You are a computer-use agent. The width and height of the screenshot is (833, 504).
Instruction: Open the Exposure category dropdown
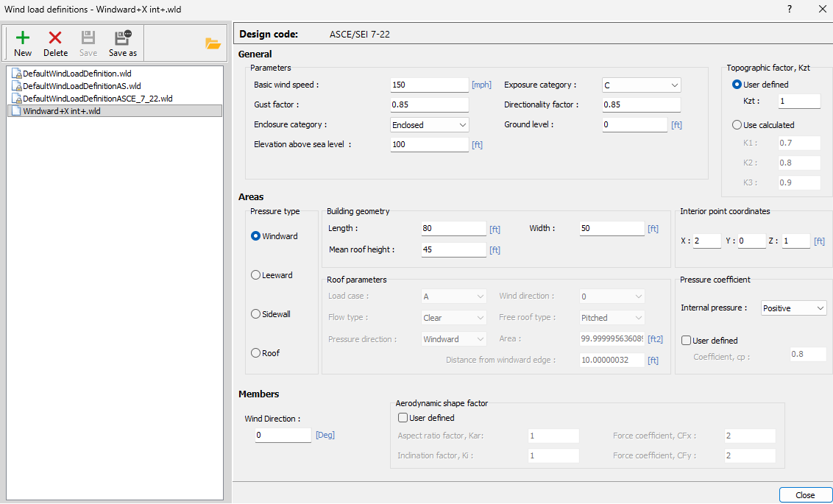(641, 85)
